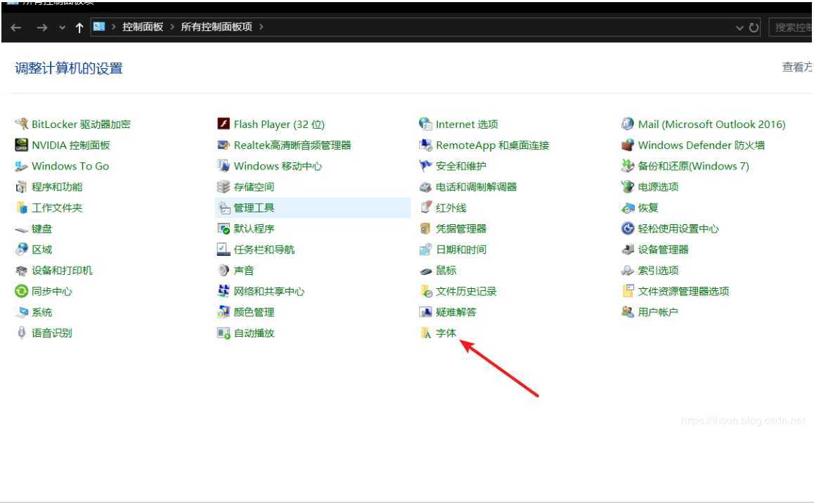Screen dimensions: 814x504
Task: Go up one level with up arrow
Action: click(x=79, y=27)
